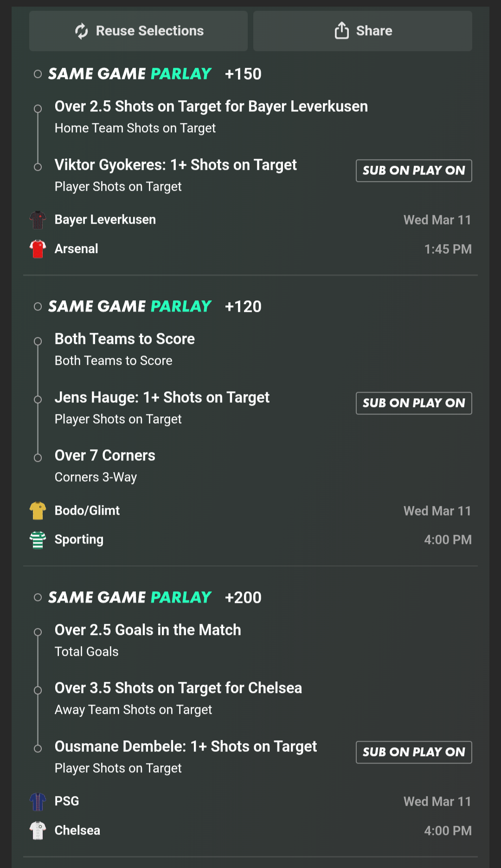
Task: Click the PSG navy jersey icon
Action: point(38,802)
